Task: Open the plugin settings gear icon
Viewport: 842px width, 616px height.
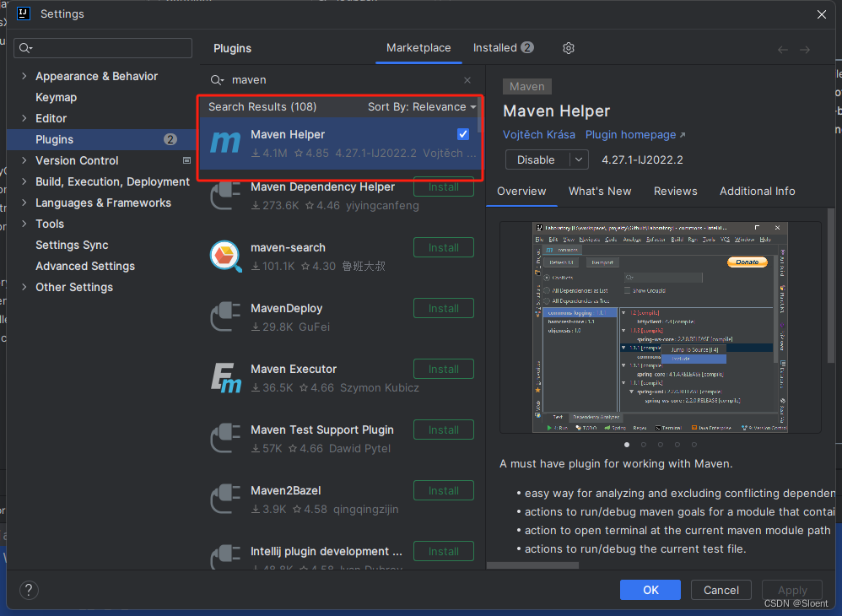Action: click(568, 48)
